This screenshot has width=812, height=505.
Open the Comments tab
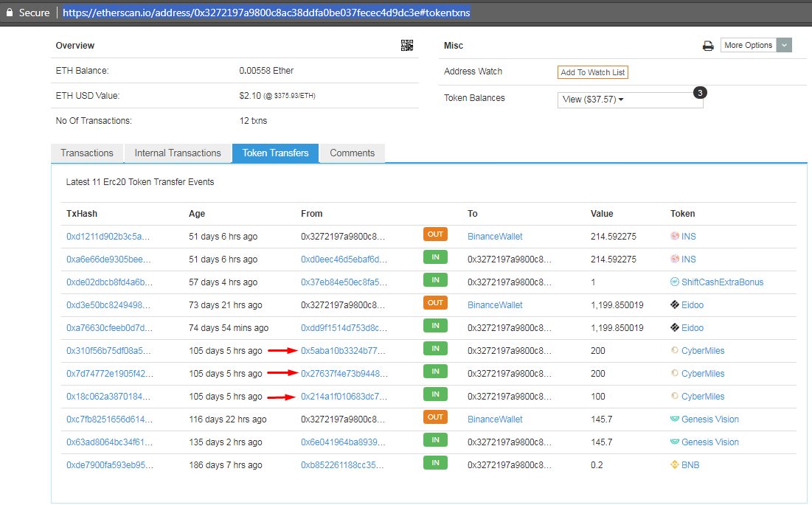point(352,153)
